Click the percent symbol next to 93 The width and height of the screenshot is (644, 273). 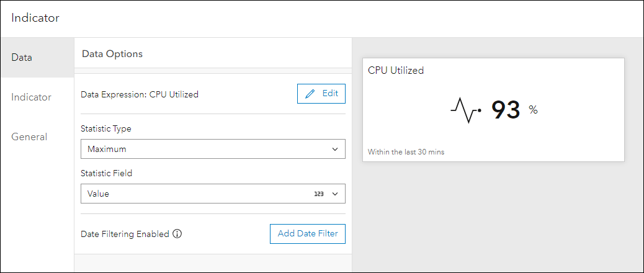(x=533, y=110)
